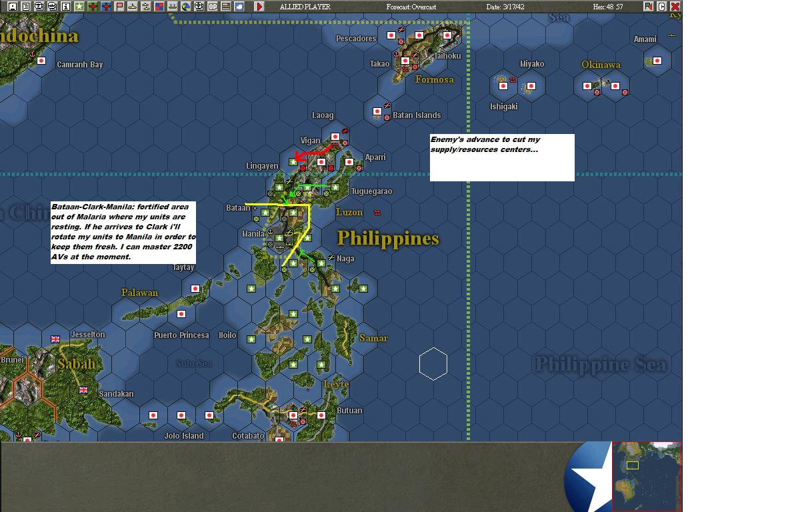
Task: Select the Japanese base at Ishigaki
Action: point(503,86)
